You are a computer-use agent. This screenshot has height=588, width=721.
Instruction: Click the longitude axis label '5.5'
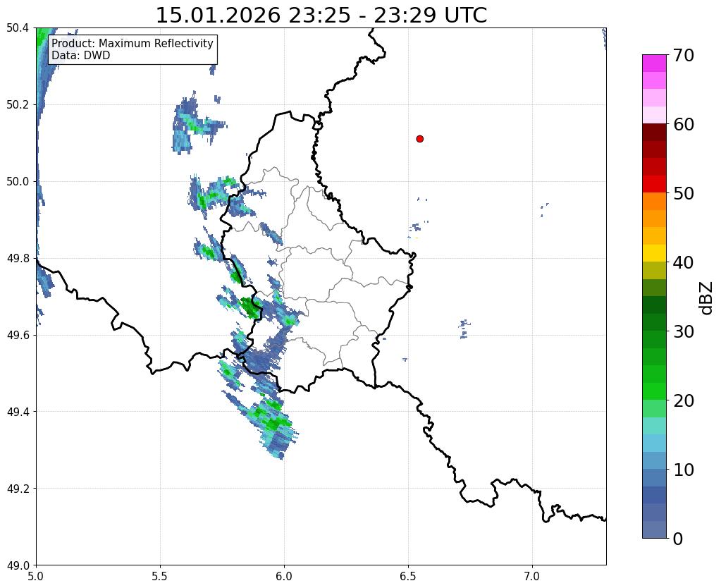160,576
